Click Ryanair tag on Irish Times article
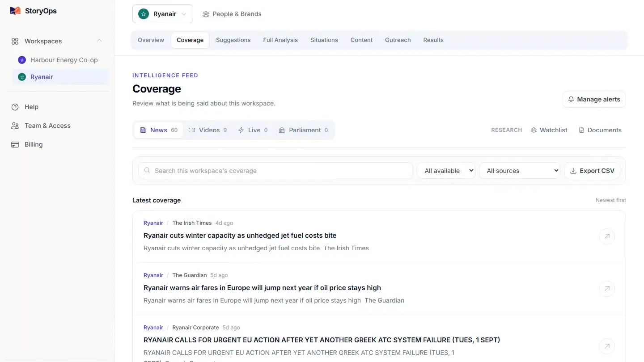Image resolution: width=644 pixels, height=362 pixels. (x=153, y=223)
